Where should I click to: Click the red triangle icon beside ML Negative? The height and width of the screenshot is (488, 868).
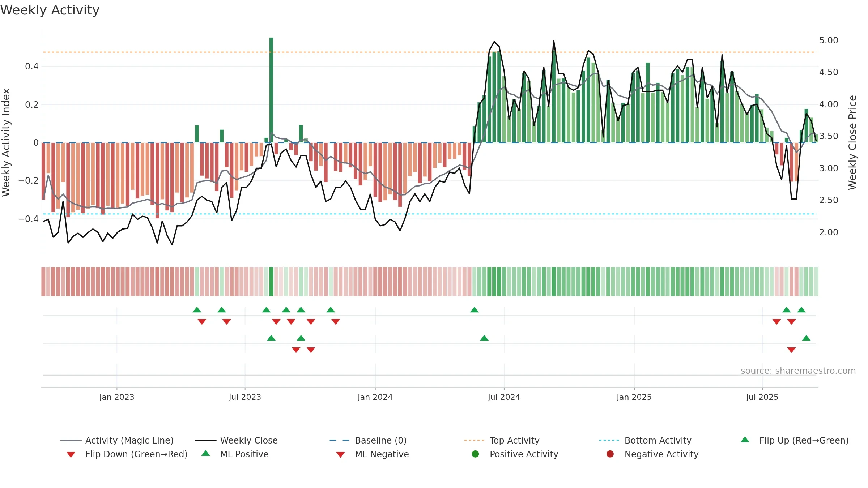(340, 455)
